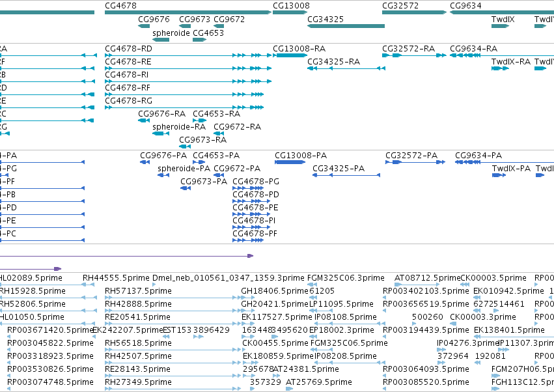Select the RH42888.5prime EST label
The image size is (554, 392).
[138, 304]
